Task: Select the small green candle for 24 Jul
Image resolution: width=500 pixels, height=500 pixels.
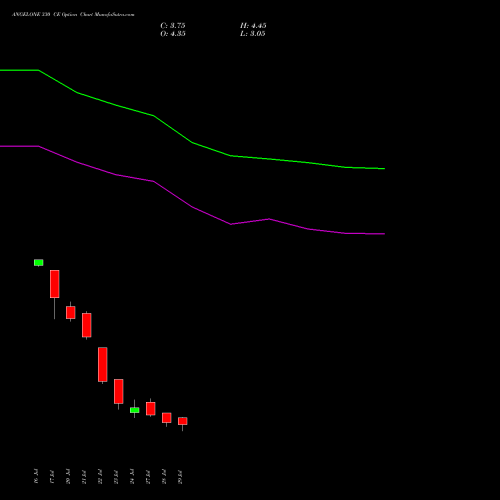Action: click(135, 410)
